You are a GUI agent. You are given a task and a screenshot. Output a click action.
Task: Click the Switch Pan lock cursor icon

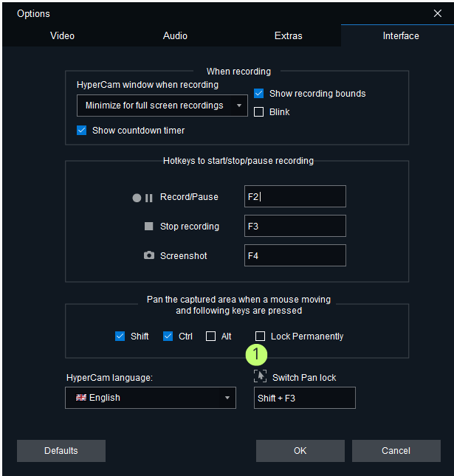click(261, 376)
